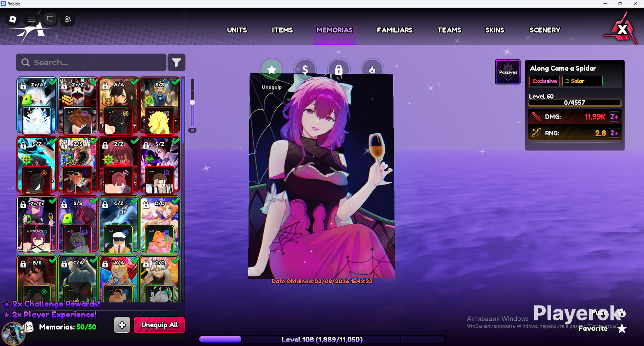Click the player avatar portrait

pos(13,334)
